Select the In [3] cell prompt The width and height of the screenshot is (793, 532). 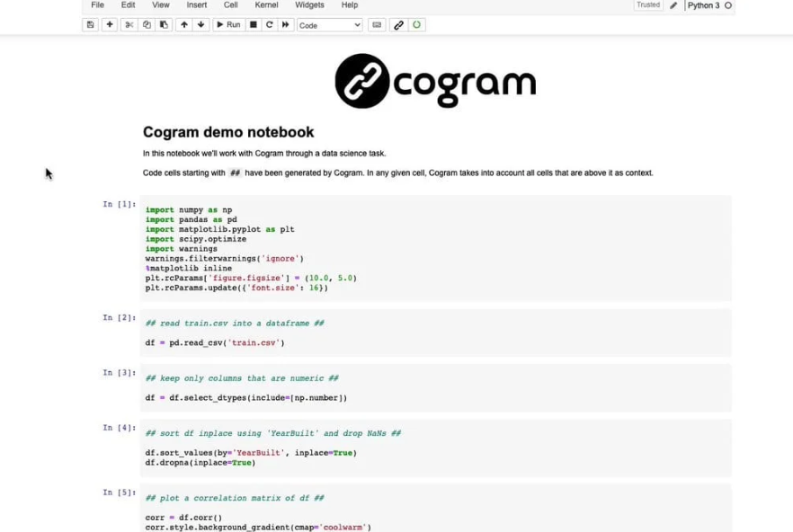coord(120,373)
